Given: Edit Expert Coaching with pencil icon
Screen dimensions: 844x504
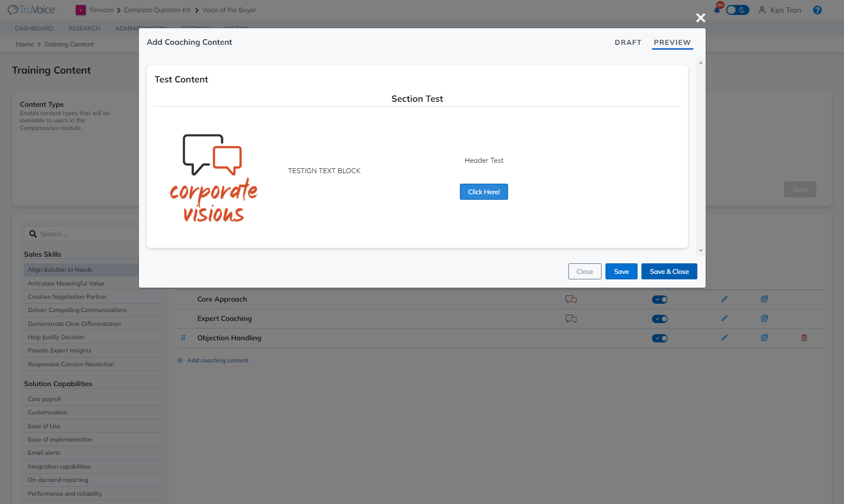Looking at the screenshot, I should tap(724, 318).
